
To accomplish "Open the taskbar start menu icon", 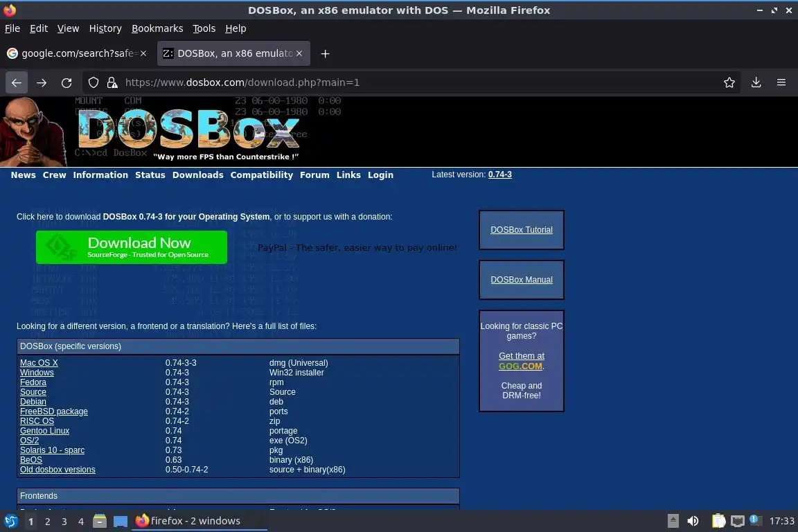I will 10,521.
